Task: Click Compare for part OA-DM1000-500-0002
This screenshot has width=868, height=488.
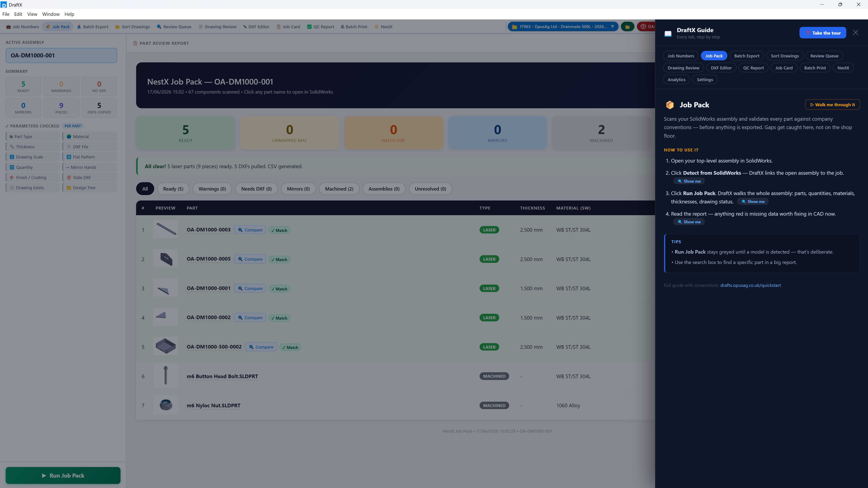Action: [x=261, y=347]
